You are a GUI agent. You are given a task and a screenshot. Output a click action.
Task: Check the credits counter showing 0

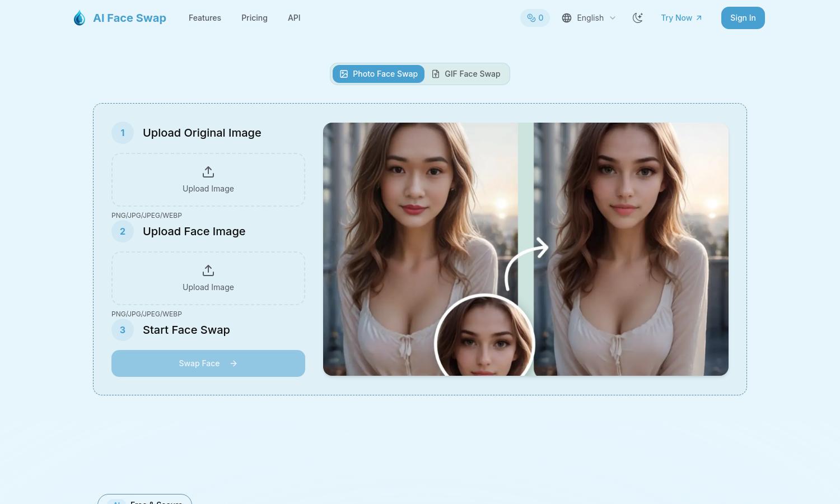tap(535, 18)
